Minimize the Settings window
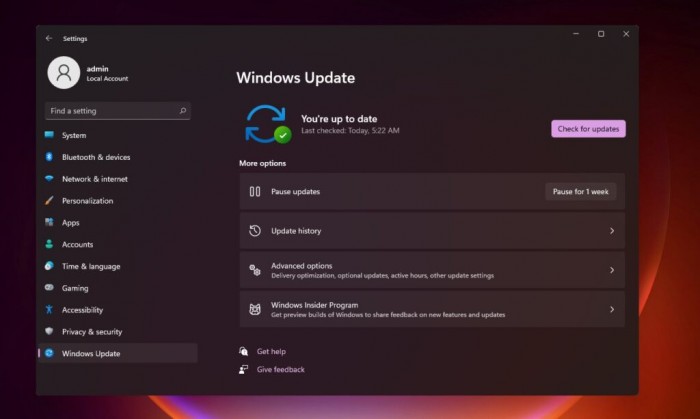 click(576, 34)
